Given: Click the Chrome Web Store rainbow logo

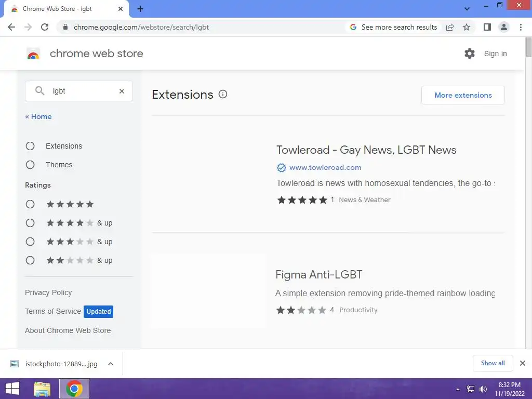Looking at the screenshot, I should tap(33, 54).
